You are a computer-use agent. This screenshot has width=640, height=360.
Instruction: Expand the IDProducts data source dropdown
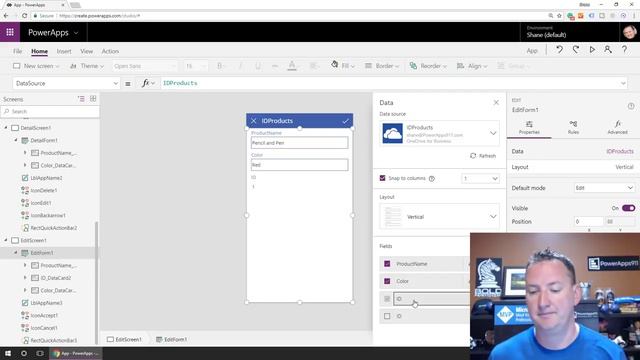tap(493, 133)
